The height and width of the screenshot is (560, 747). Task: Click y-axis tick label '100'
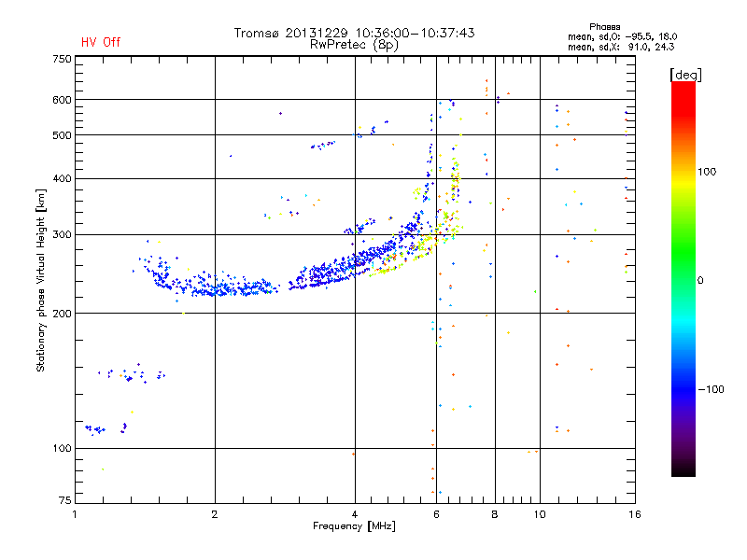tap(62, 448)
